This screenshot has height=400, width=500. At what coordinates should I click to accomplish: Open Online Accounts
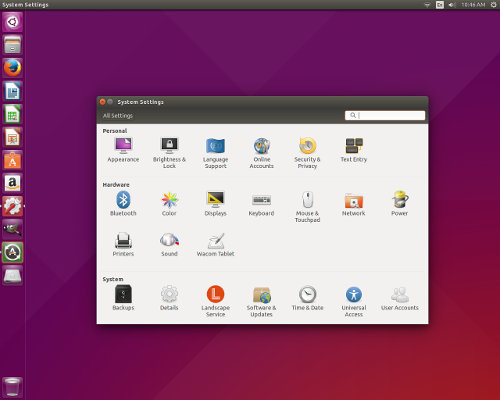click(x=262, y=153)
